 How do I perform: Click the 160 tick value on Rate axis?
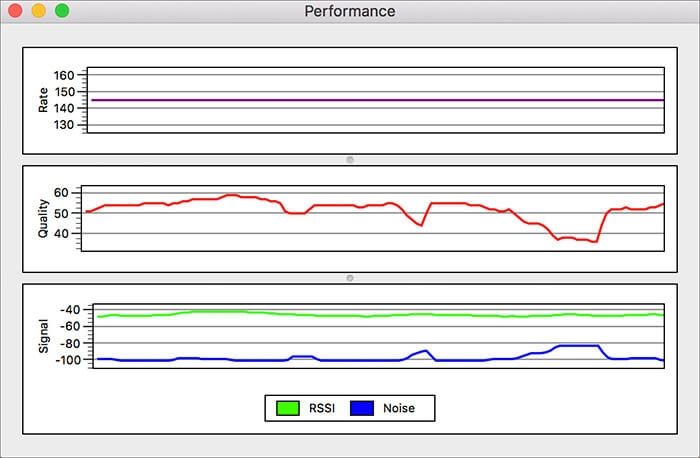64,75
